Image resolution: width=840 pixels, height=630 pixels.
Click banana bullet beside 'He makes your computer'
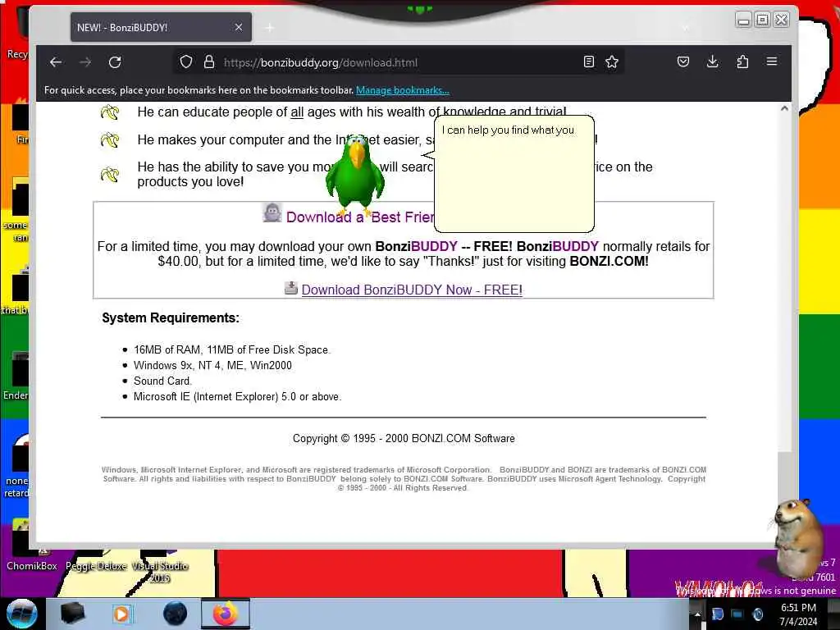coord(110,140)
